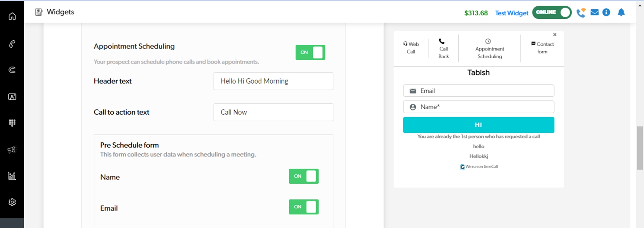Image resolution: width=644 pixels, height=228 pixels.
Task: Open the settings gear in sidebar
Action: (x=12, y=202)
